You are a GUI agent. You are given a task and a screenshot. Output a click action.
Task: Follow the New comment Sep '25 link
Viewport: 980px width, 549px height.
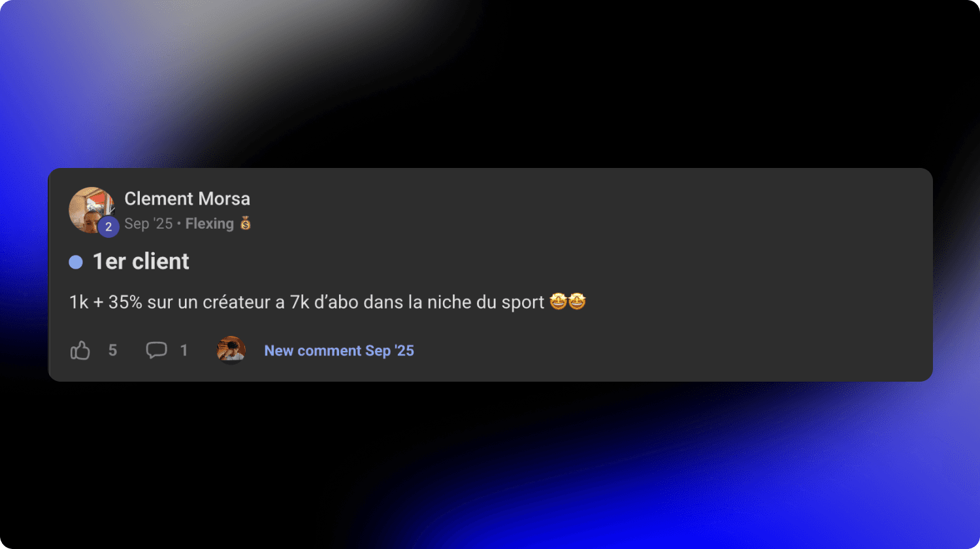[339, 350]
